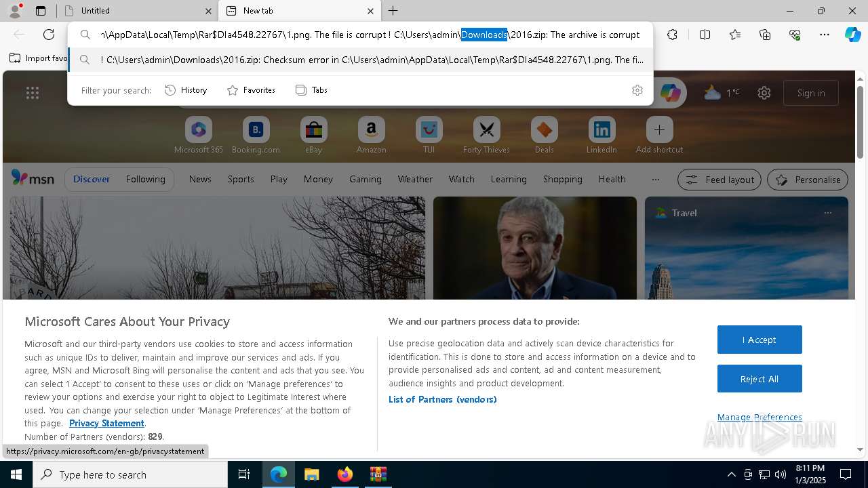This screenshot has width=868, height=488.
Task: Open the Amazon shortcut
Action: point(371,136)
